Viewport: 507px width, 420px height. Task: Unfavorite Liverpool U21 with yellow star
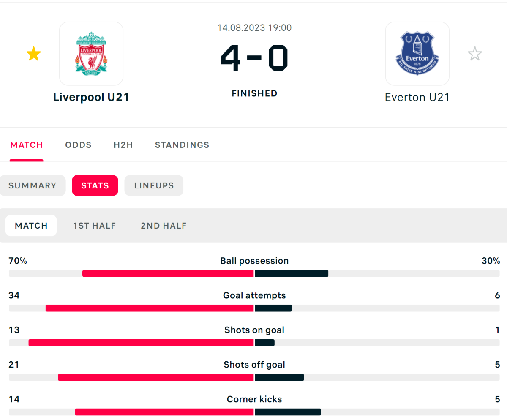[x=34, y=54]
